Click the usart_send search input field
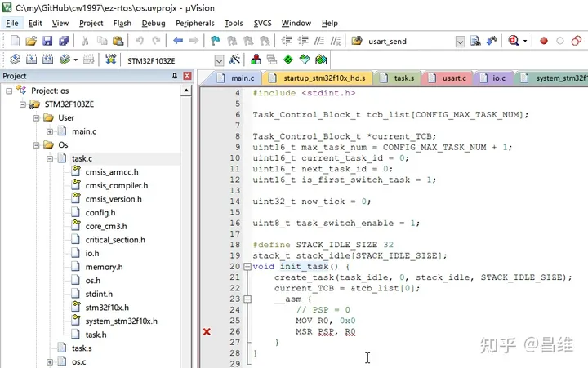The image size is (588, 368). coord(409,42)
